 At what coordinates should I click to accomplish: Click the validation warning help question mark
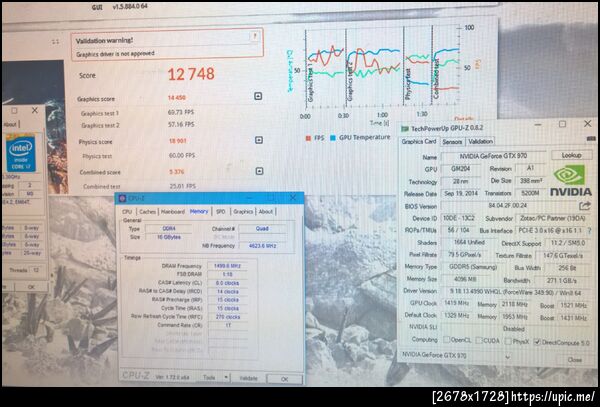point(254,36)
